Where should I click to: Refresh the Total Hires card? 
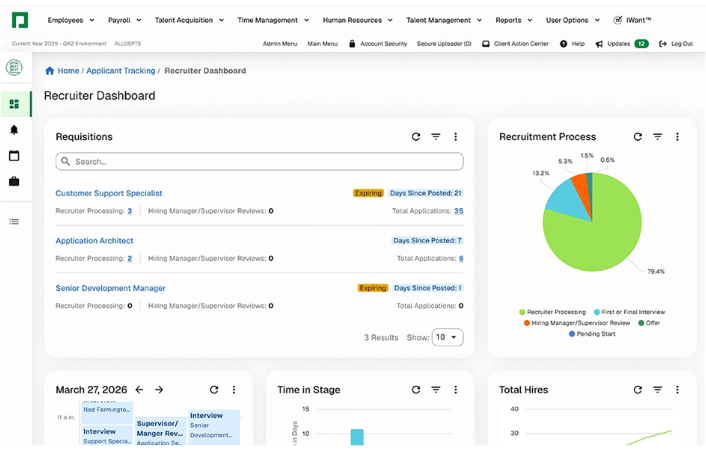tap(638, 390)
